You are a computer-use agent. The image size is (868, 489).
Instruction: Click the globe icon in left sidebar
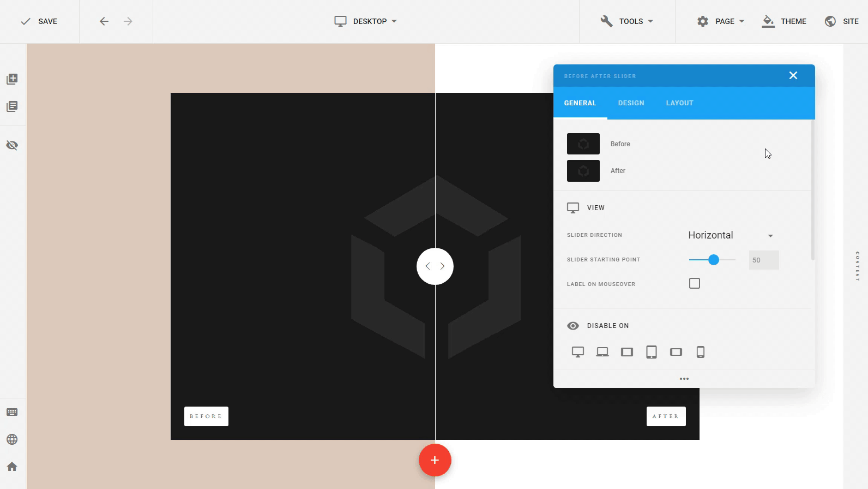click(12, 439)
